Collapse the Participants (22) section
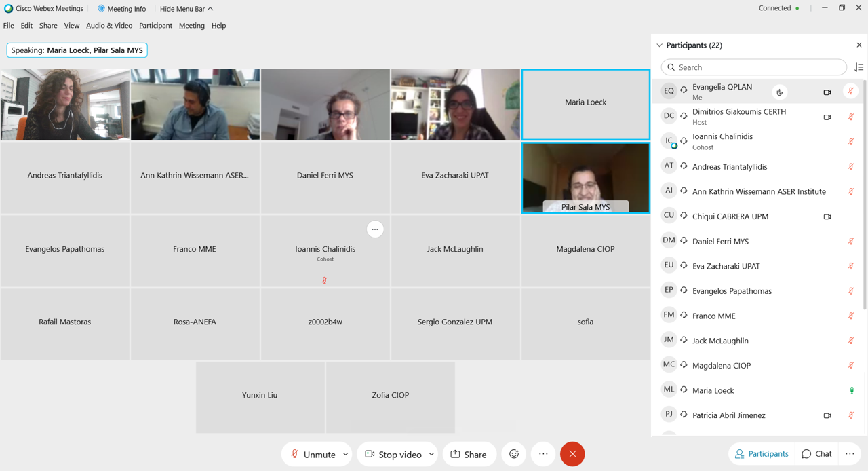868x471 pixels. 659,45
